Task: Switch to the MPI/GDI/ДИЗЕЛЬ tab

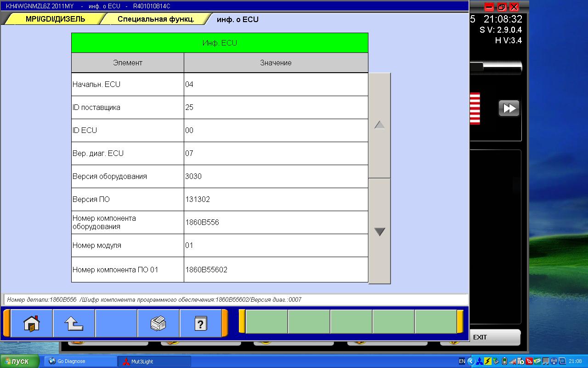Action: coord(55,19)
